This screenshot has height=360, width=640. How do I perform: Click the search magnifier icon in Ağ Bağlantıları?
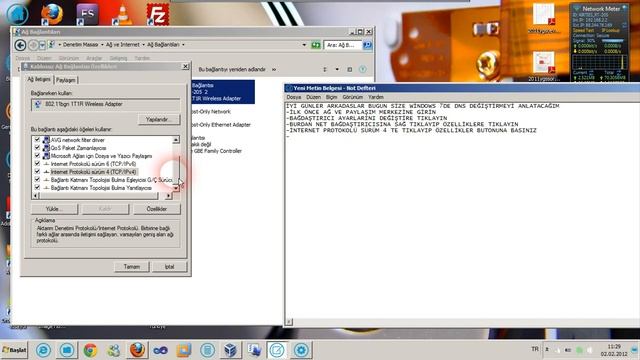(367, 45)
